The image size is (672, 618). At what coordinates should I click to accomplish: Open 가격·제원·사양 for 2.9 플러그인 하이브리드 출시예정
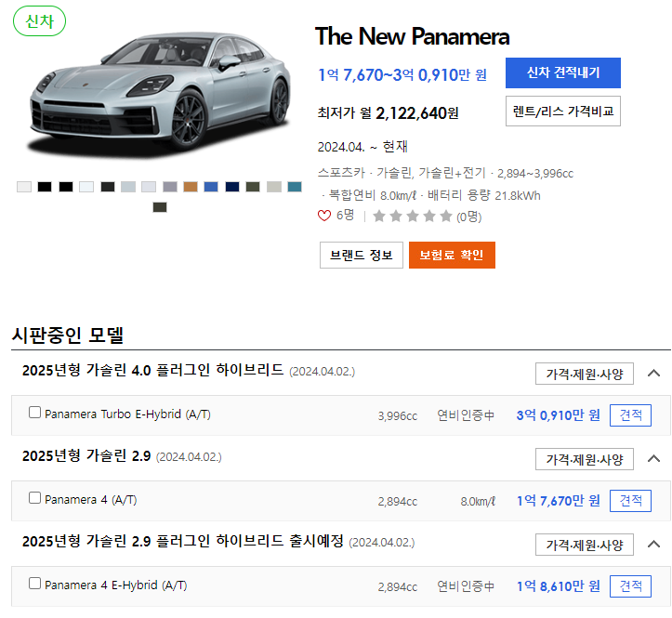(x=584, y=545)
